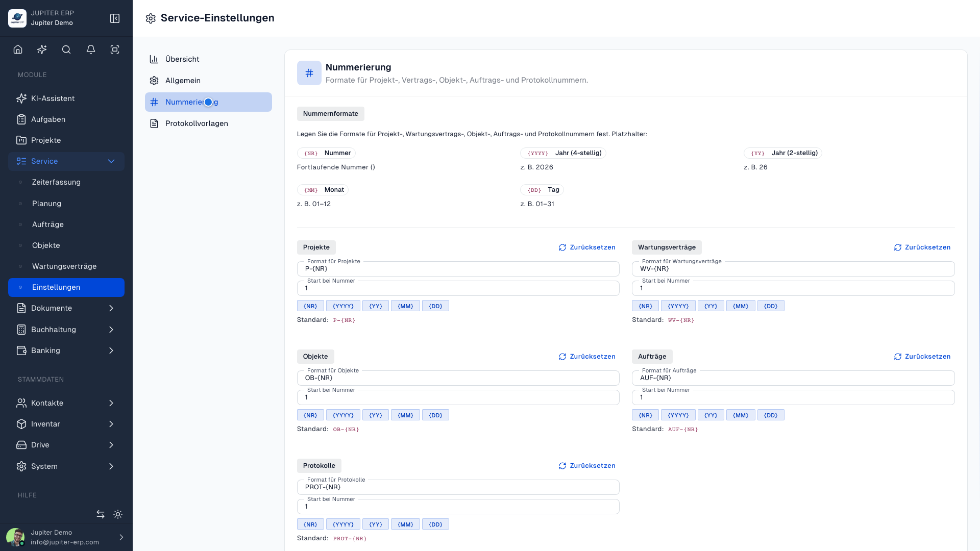Reset the Wartungsverträge number format
980x551 pixels.
922,247
